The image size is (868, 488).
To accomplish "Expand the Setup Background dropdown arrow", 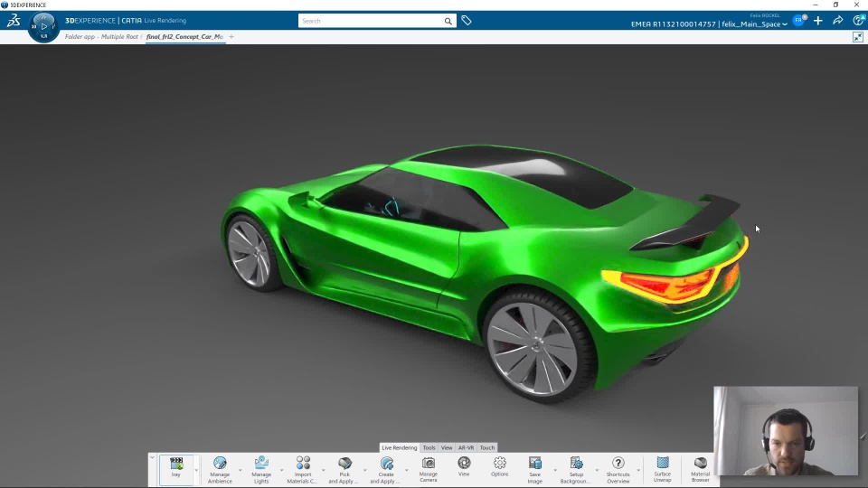I will click(x=597, y=470).
